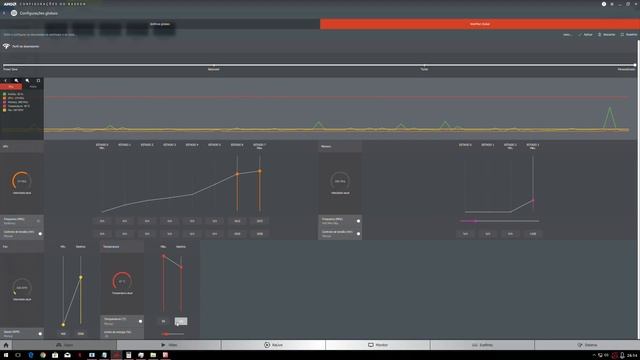Click the highlighted temperature target input field
Image resolution: width=640 pixels, height=360 pixels.
coord(181,321)
